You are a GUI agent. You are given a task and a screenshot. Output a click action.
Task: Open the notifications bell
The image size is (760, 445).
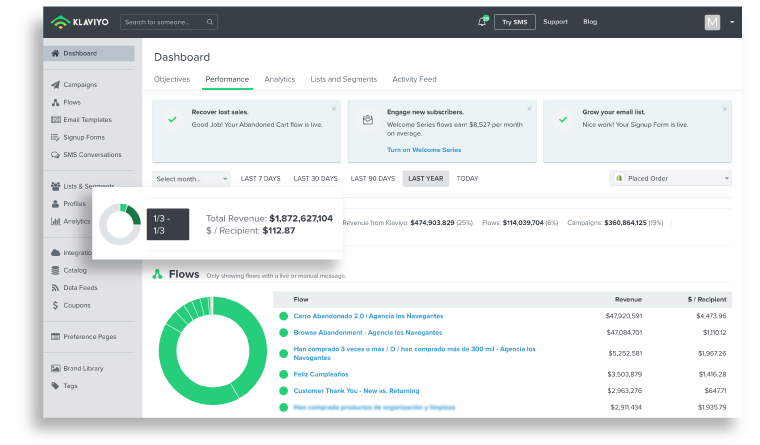482,22
